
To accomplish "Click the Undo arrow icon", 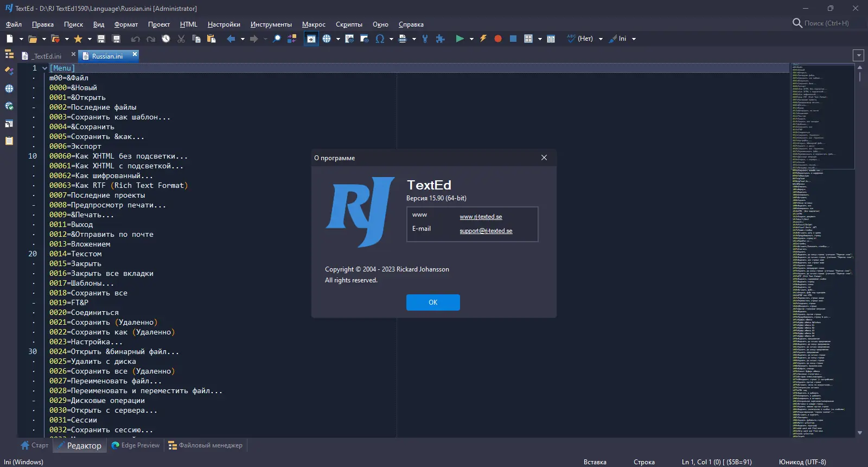I will click(136, 39).
